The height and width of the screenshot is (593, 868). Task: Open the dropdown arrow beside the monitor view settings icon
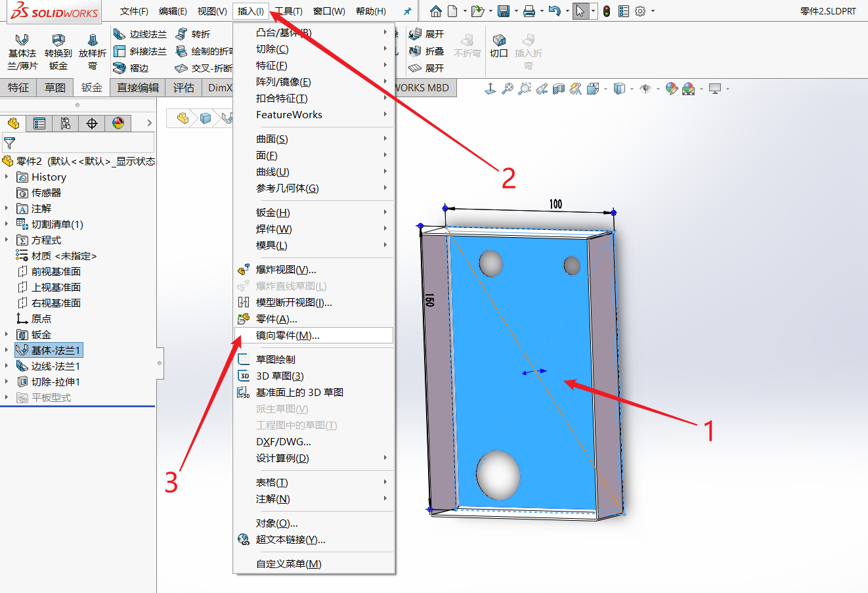click(x=727, y=89)
